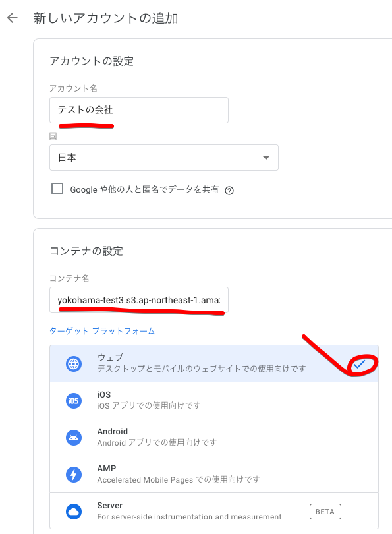The image size is (392, 534).
Task: Click the ウェブ platform globe icon
Action: (x=73, y=362)
